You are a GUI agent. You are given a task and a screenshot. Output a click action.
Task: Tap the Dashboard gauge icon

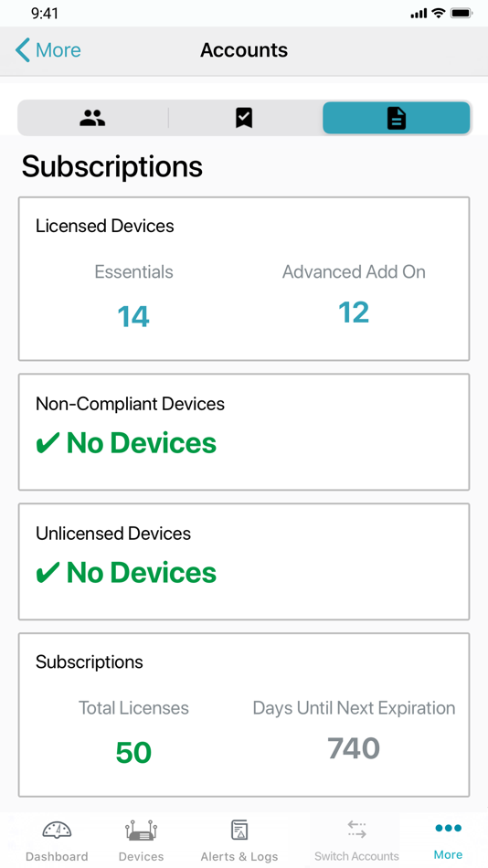pyautogui.click(x=57, y=830)
